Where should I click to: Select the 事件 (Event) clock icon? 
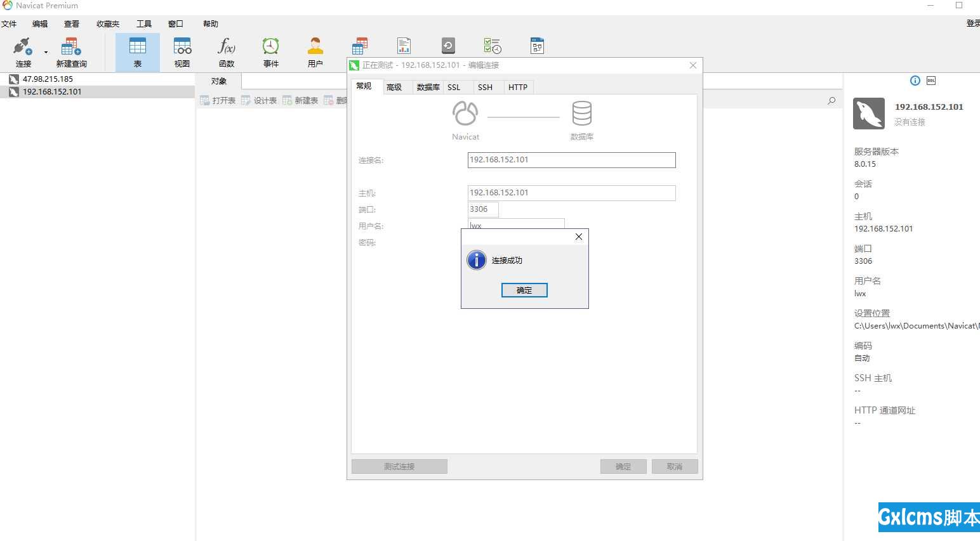(271, 47)
